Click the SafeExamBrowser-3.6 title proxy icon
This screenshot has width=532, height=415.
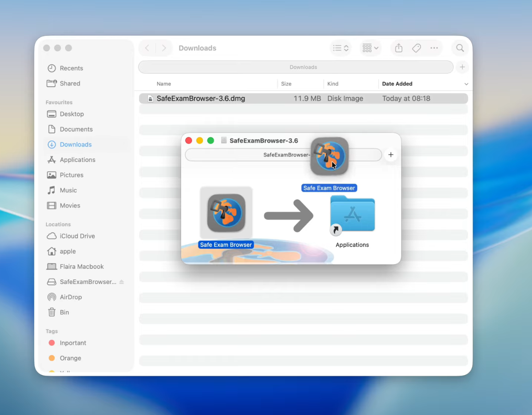click(x=223, y=140)
